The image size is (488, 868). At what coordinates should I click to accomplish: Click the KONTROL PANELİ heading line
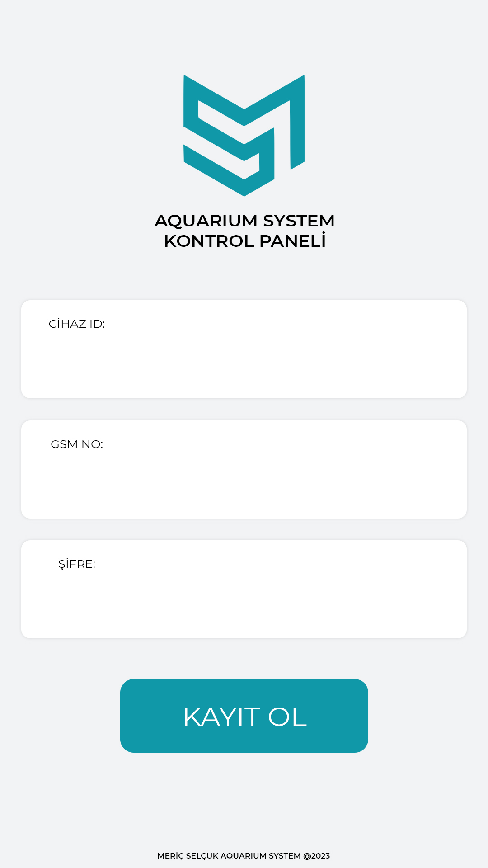coord(244,241)
